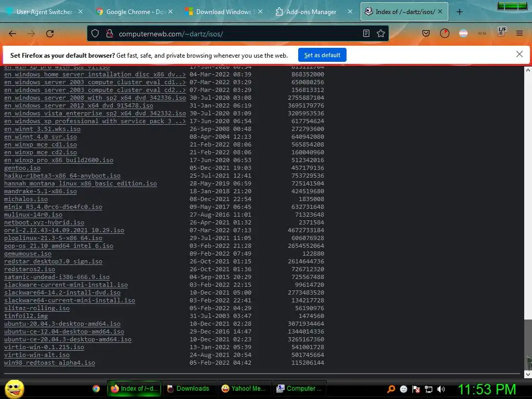Download mandrake-5.1-x86.iso
Viewport: 532px width, 399px height.
pyautogui.click(x=41, y=191)
